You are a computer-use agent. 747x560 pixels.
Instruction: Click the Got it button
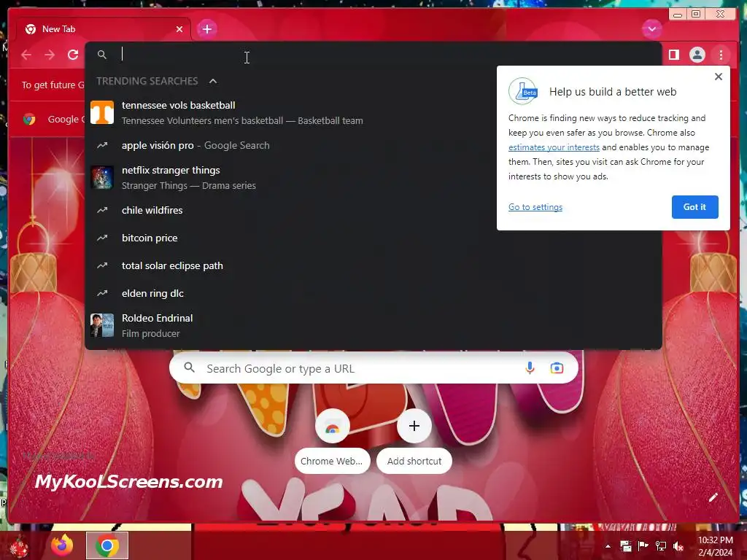point(694,207)
